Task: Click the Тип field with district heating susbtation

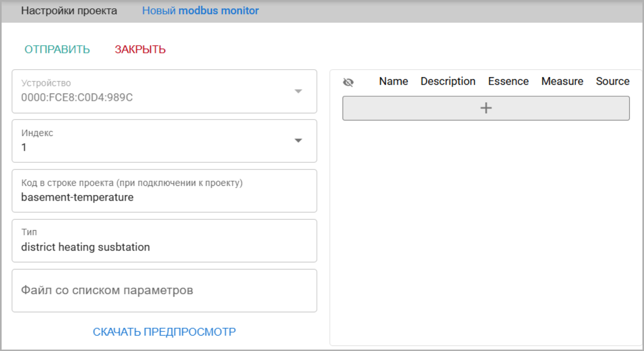Action: click(x=164, y=246)
